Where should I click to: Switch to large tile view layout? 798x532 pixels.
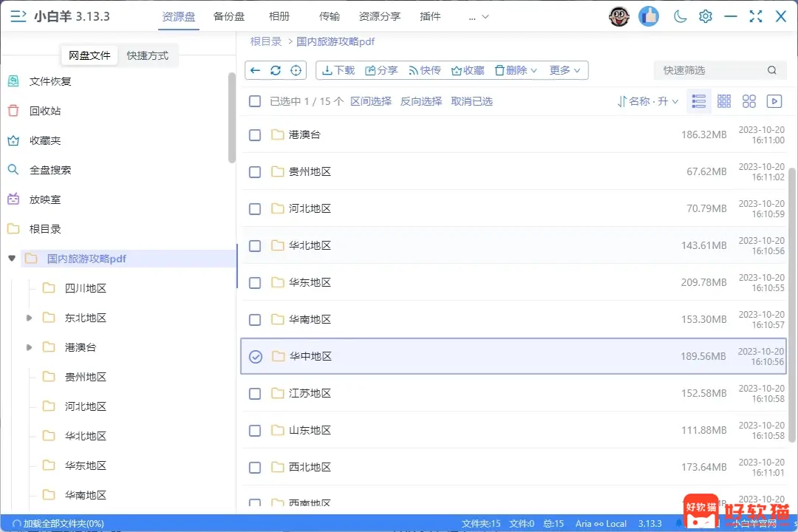pyautogui.click(x=749, y=101)
